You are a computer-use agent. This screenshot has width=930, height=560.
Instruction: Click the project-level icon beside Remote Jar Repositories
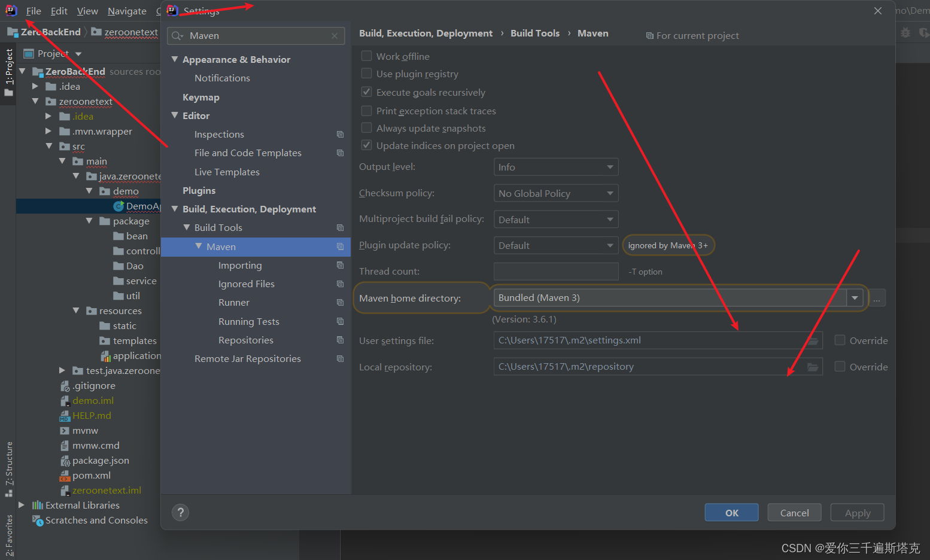pyautogui.click(x=340, y=359)
